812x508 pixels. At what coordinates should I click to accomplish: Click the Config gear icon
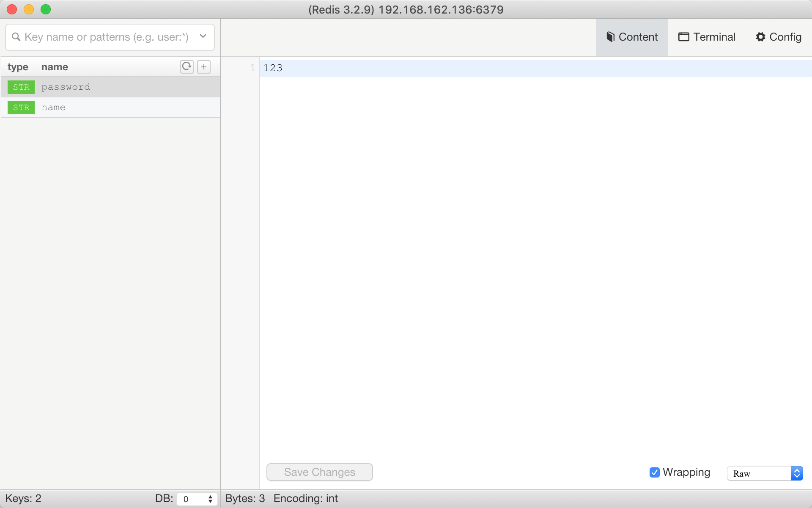[x=760, y=37]
